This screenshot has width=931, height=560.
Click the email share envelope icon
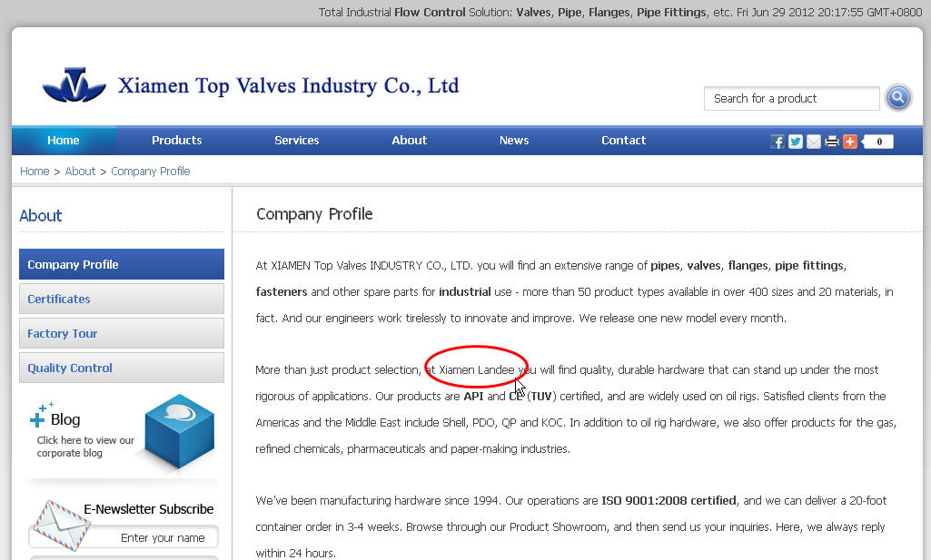pyautogui.click(x=814, y=142)
